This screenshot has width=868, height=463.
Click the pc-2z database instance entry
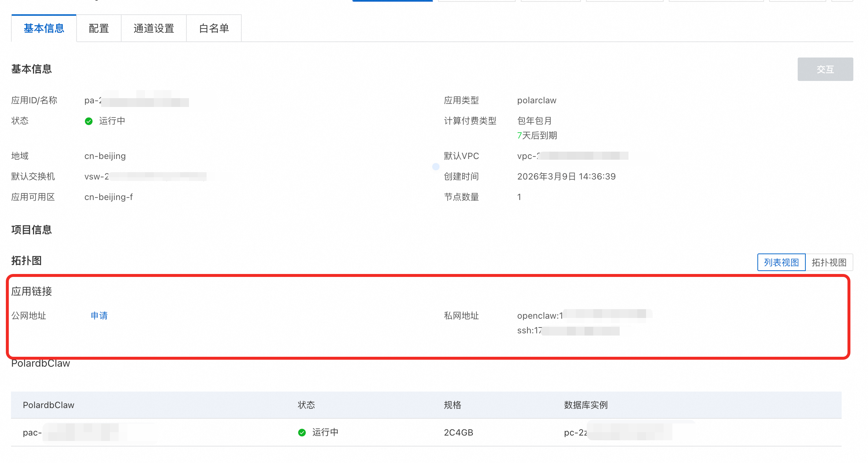[x=619, y=433]
